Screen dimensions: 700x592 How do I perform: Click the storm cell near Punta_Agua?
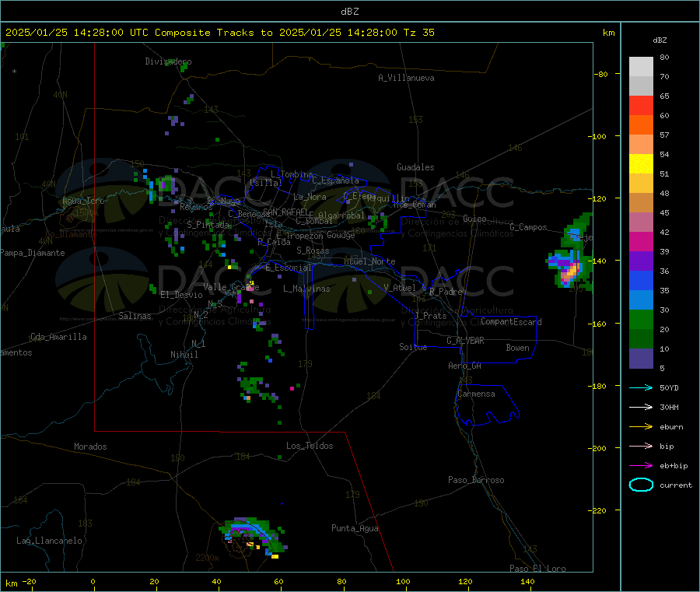[x=253, y=537]
